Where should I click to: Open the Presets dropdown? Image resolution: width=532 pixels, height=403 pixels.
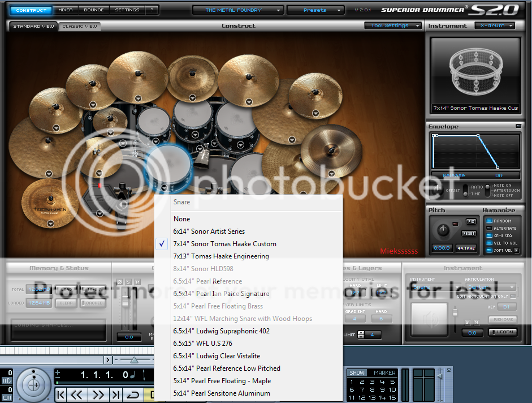(315, 10)
